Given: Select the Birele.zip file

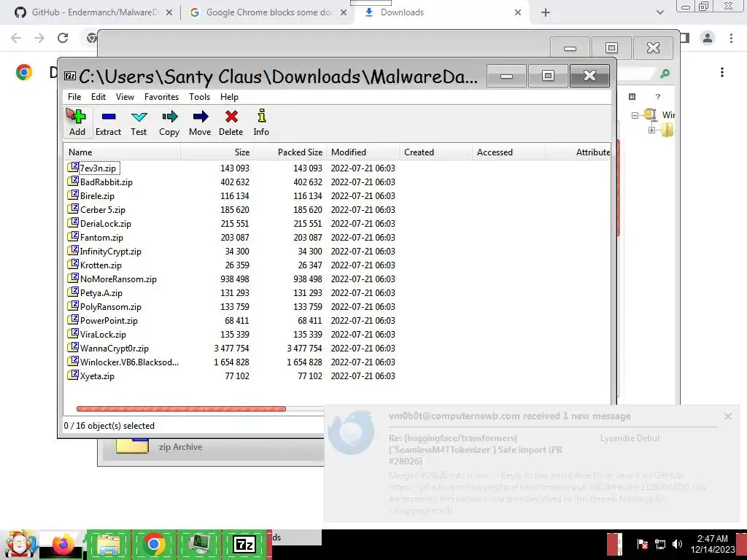Looking at the screenshot, I should [97, 195].
